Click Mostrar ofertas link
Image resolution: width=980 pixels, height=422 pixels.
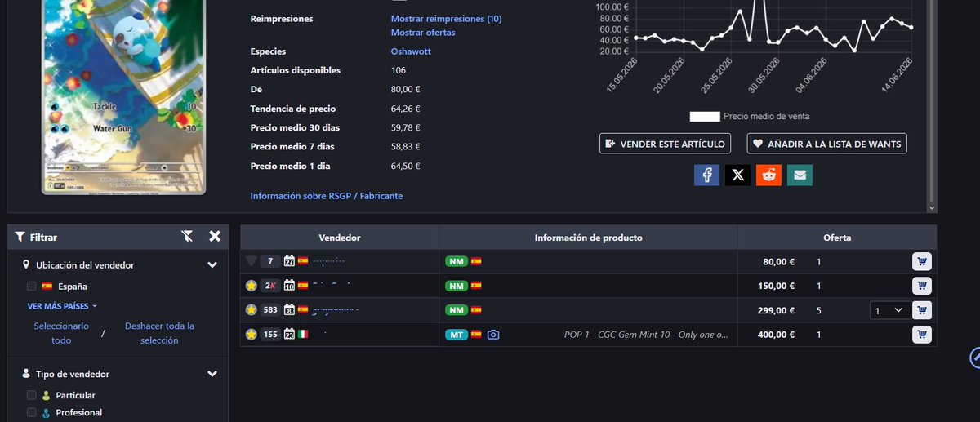(423, 33)
